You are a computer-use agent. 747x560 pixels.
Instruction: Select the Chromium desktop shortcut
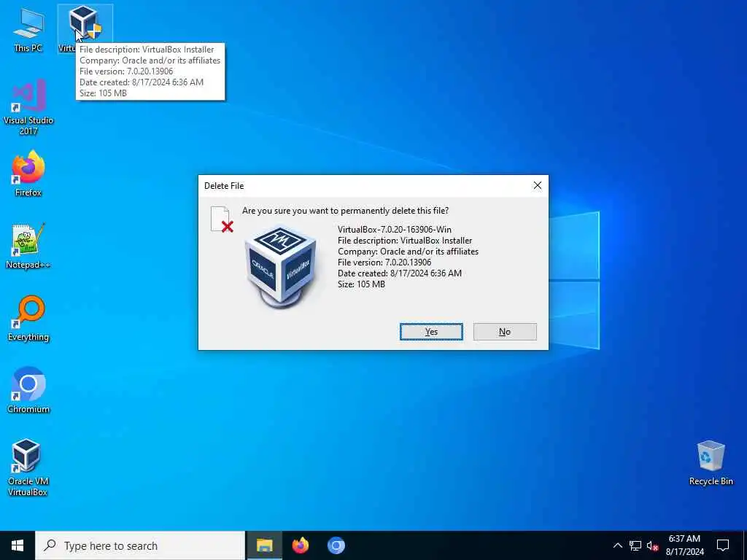pos(28,391)
